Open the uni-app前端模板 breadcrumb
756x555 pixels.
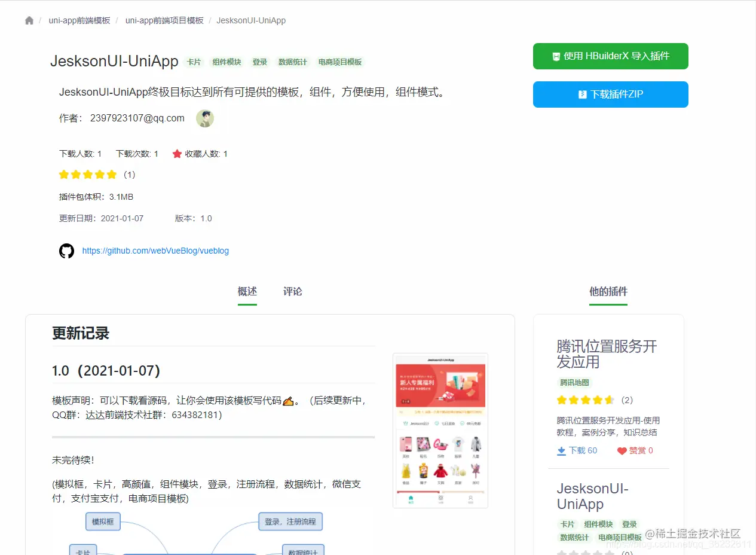79,20
